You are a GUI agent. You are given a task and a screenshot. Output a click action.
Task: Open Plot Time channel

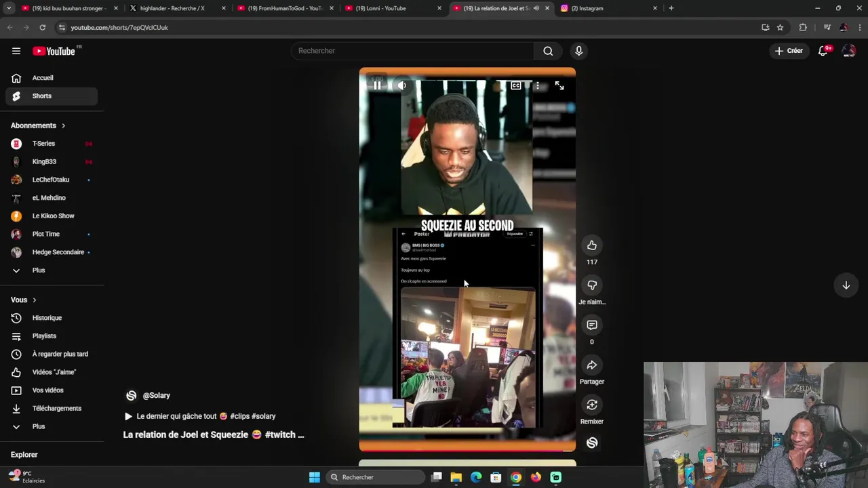52,234
